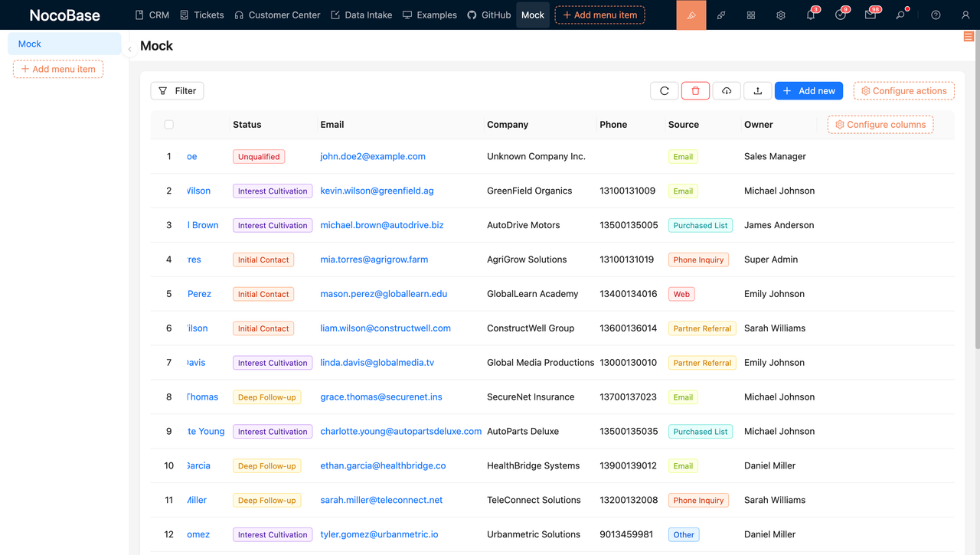Toggle the UI editor highlighter icon

(x=691, y=15)
